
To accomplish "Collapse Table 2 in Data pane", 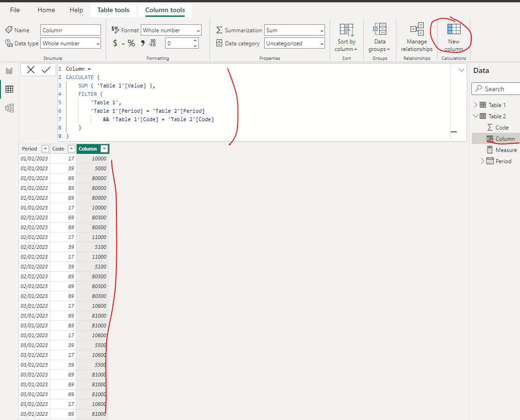I will (x=476, y=116).
